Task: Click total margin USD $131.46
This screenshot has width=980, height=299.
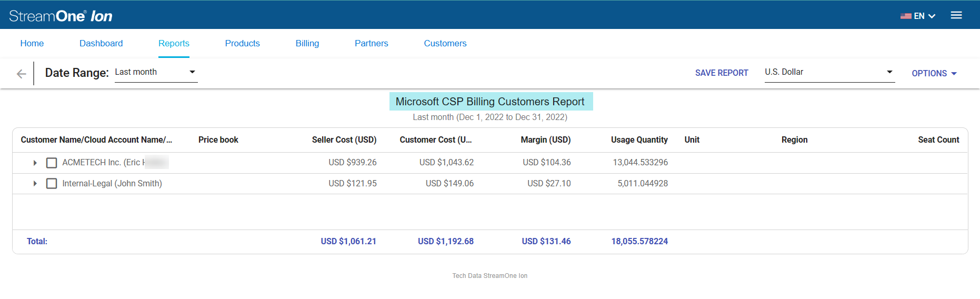Action: 546,242
